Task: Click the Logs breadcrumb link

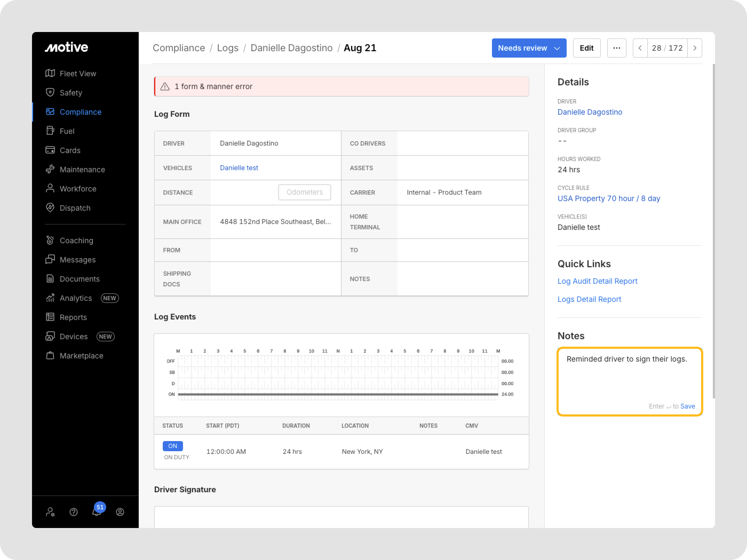Action: click(x=228, y=48)
